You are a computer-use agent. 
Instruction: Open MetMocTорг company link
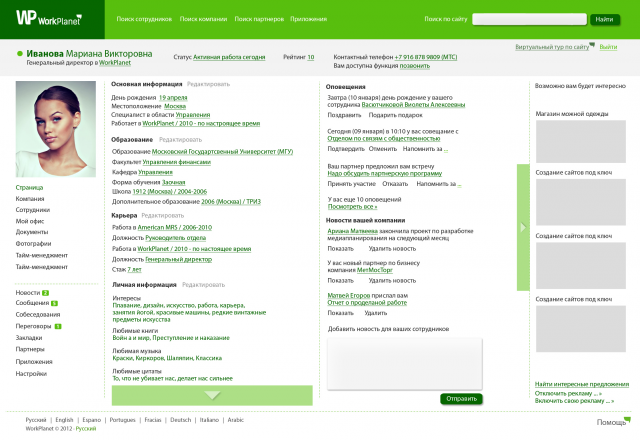[375, 270]
